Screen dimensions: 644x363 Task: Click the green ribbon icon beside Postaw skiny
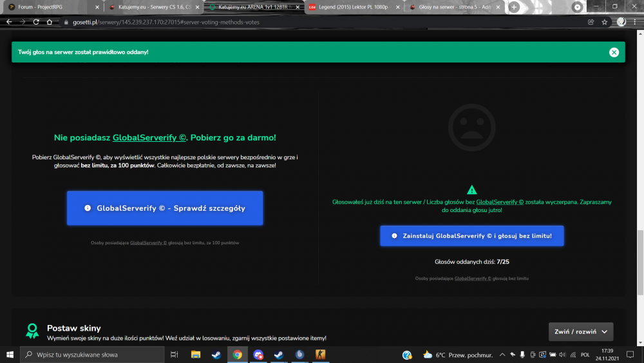[32, 331]
